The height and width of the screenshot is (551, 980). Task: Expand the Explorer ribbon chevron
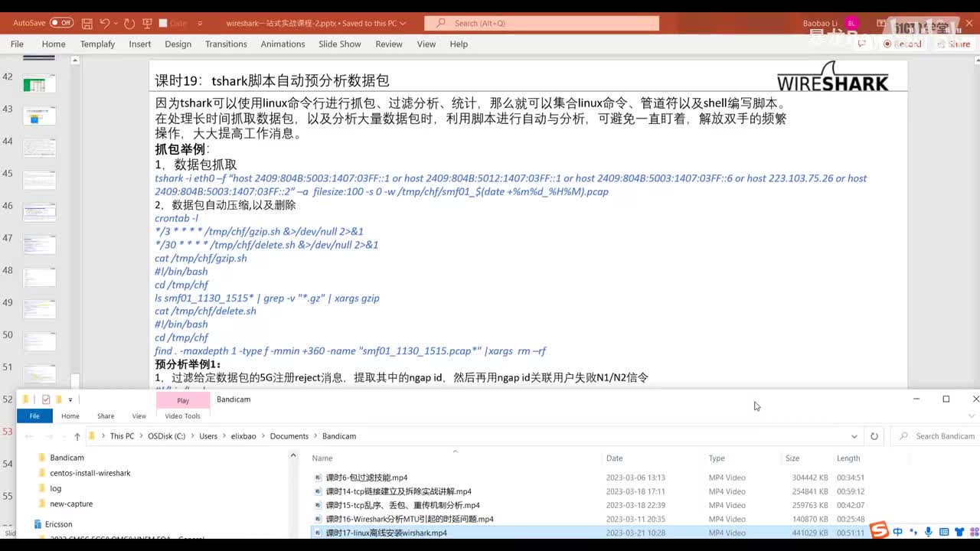[x=972, y=416]
